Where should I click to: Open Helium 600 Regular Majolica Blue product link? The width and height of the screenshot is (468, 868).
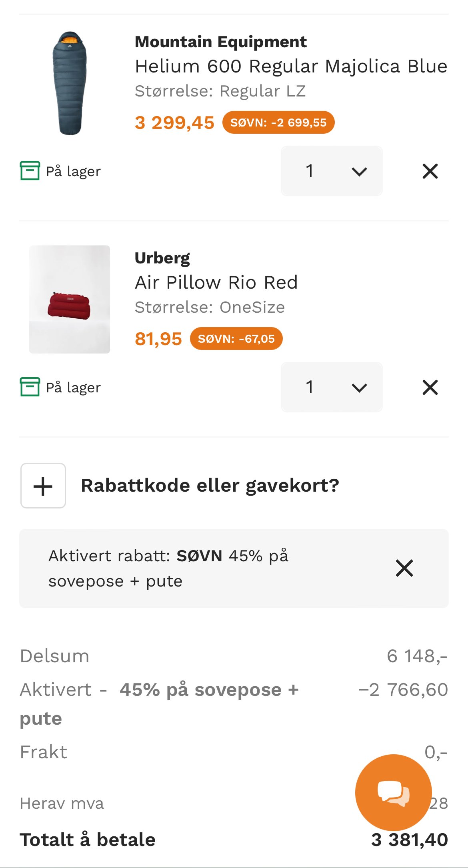[x=291, y=66]
